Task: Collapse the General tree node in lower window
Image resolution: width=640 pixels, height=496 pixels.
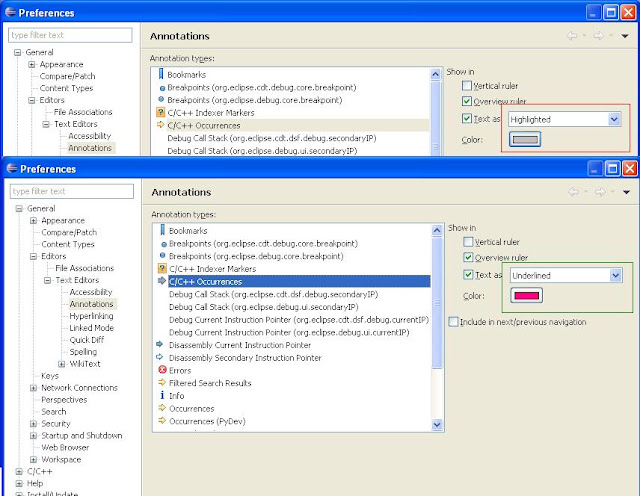Action: click(19, 209)
